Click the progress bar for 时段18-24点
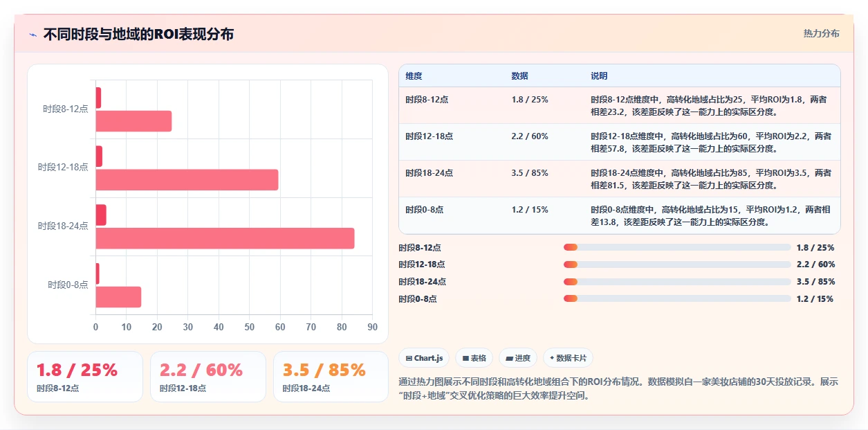868x430 pixels. tap(677, 281)
